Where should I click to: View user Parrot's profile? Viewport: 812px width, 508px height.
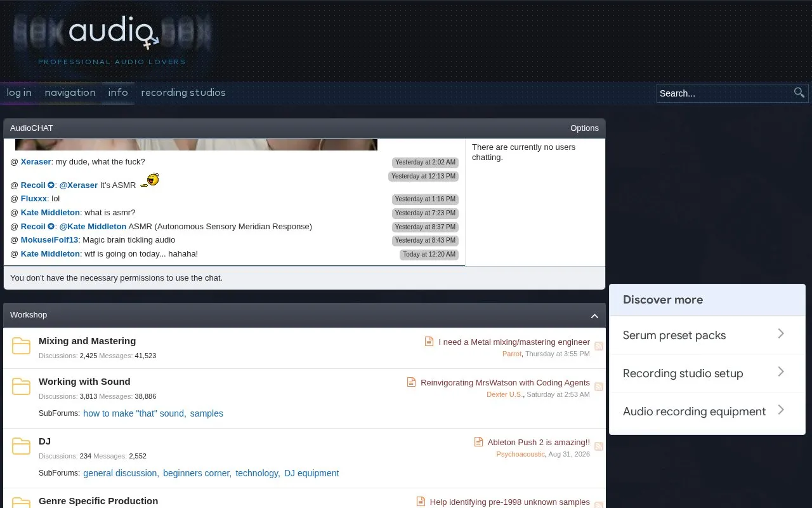[512, 354]
